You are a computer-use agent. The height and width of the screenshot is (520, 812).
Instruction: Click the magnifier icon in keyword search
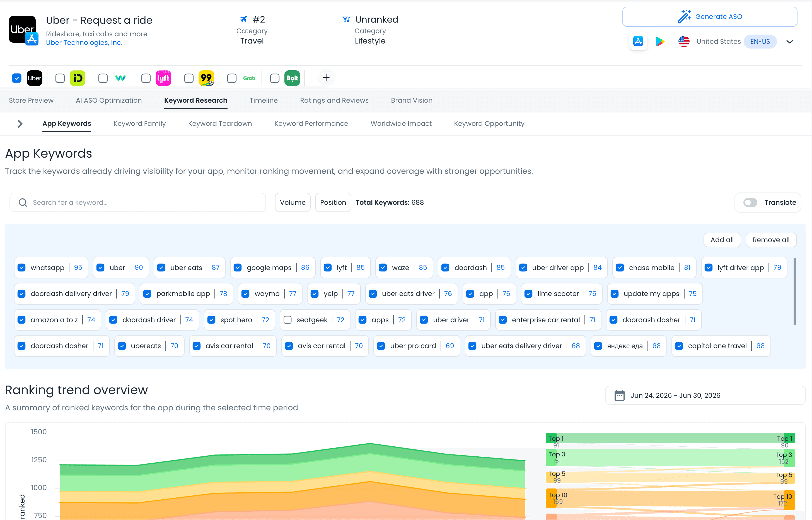click(x=23, y=203)
